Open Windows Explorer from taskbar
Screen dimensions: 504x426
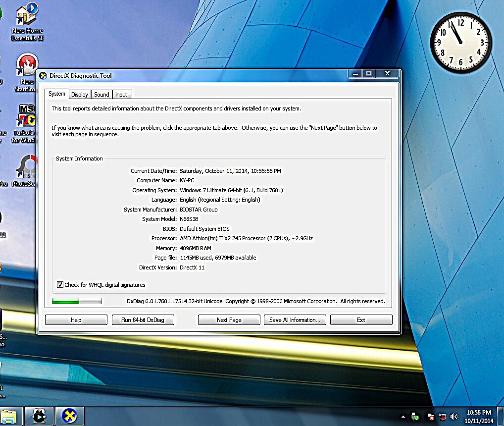pyautogui.click(x=9, y=417)
